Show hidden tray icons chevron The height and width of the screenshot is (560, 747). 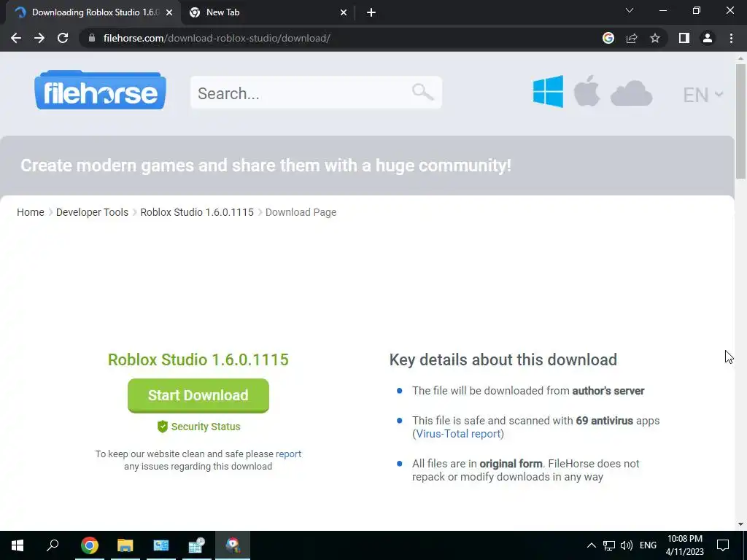click(x=591, y=545)
